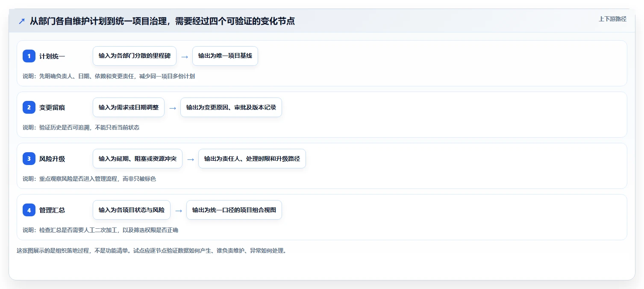
Task: Click the box 输出为统一口径的项目组合视图
Action: pyautogui.click(x=234, y=210)
